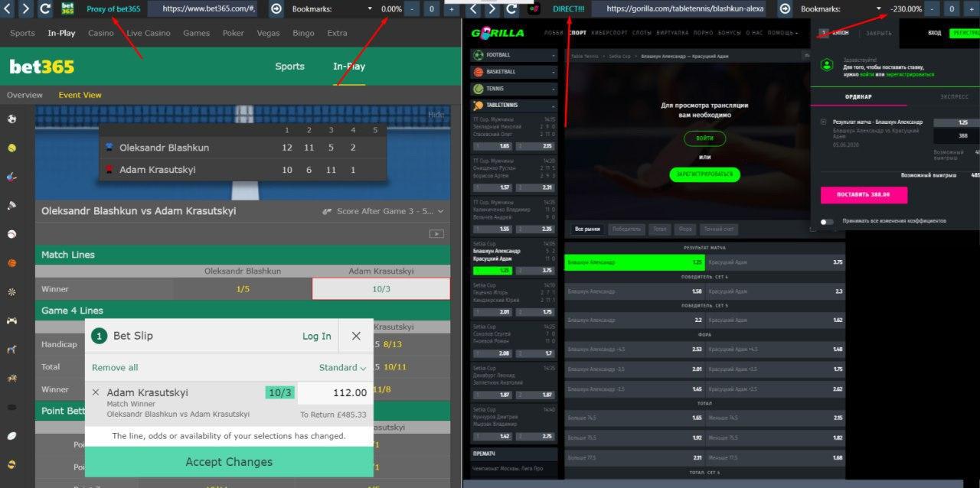Screen dimensions: 980x488
Task: Open the Standard bet type dropdown
Action: [342, 368]
